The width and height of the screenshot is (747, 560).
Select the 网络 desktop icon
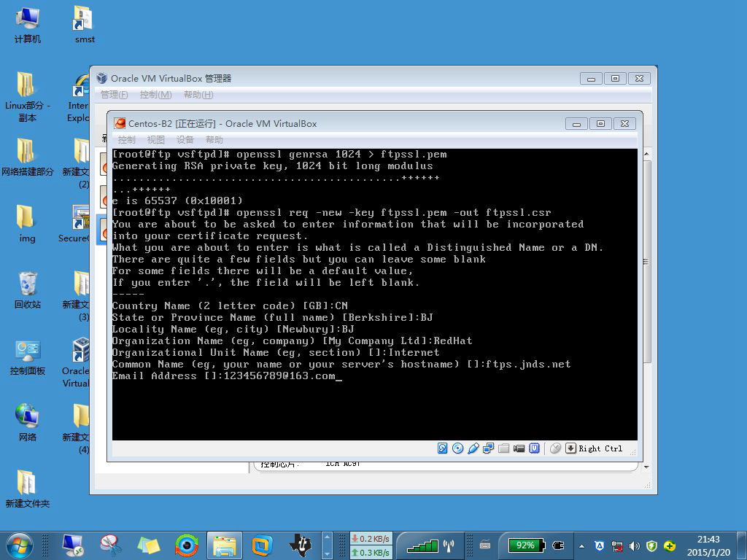pos(27,422)
